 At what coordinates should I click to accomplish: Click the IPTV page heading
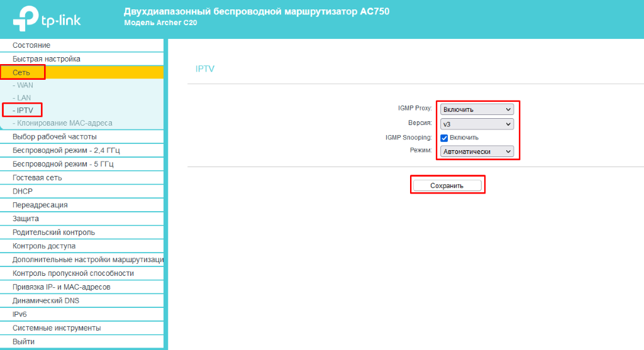point(205,69)
